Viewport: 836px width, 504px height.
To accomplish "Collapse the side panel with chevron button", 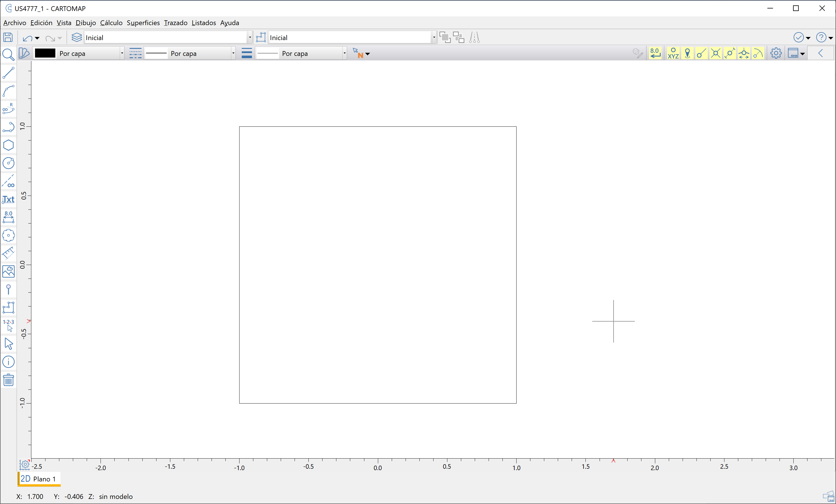I will point(821,53).
